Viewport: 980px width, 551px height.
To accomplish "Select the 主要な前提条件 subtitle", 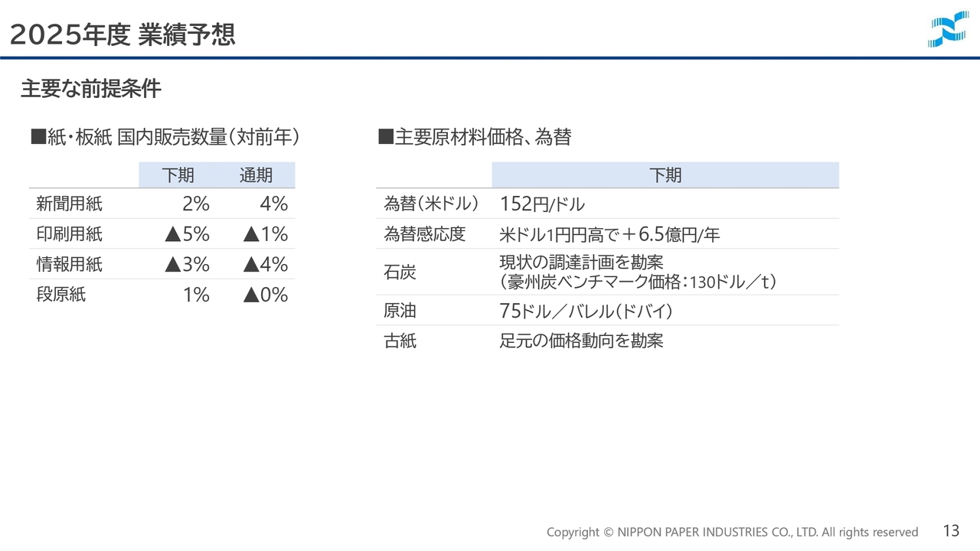I will 90,89.
